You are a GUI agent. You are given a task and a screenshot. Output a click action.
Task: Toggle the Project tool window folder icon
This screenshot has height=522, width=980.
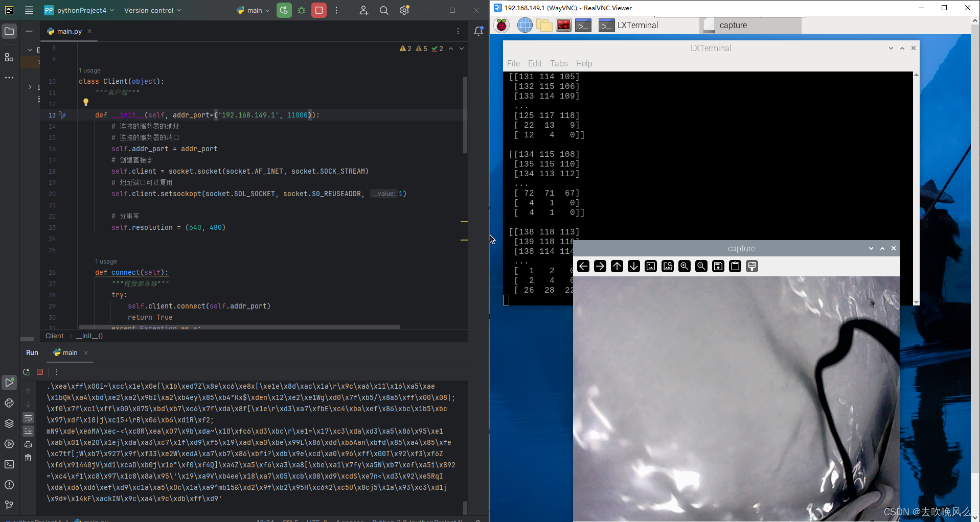pyautogui.click(x=9, y=31)
